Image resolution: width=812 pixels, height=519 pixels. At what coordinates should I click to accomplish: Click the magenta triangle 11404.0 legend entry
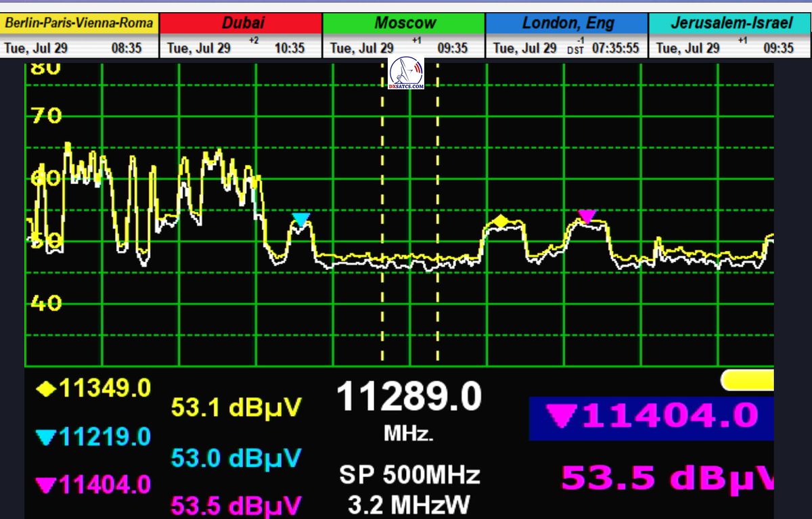click(x=93, y=485)
